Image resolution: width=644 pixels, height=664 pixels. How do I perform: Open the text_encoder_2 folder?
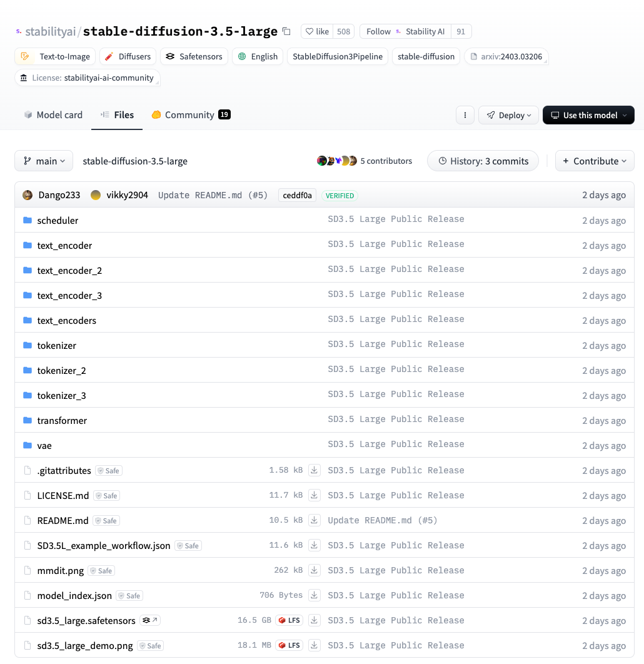point(69,270)
